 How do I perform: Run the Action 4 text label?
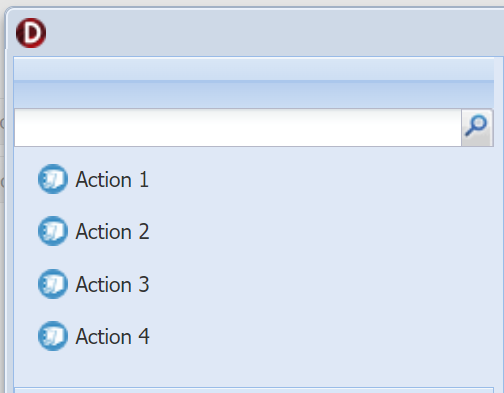point(112,337)
